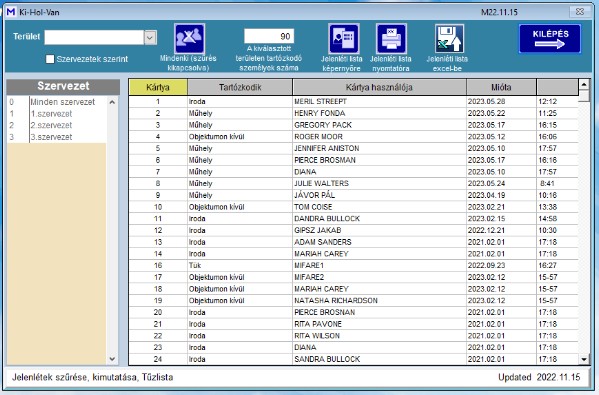Click date cell 2023.05.28
This screenshot has width=599, height=395.
[501, 102]
